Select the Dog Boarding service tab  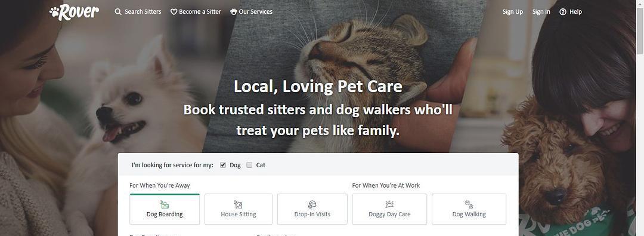165,209
